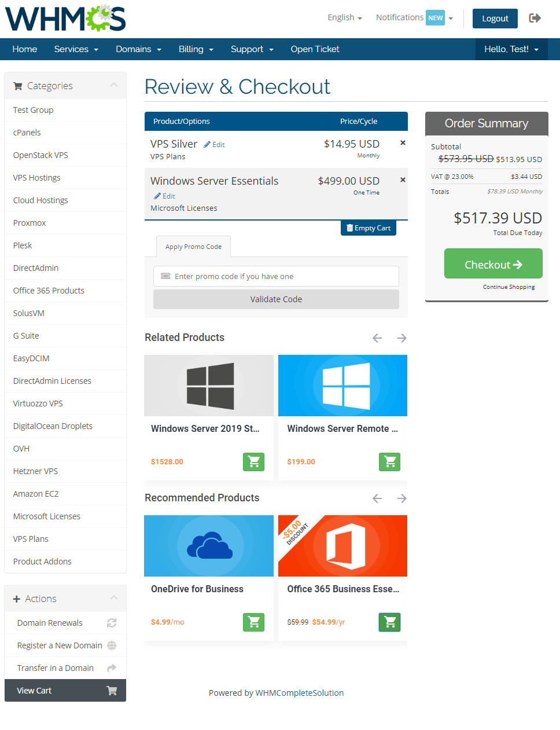Click the Actions plus icon

coord(17,599)
